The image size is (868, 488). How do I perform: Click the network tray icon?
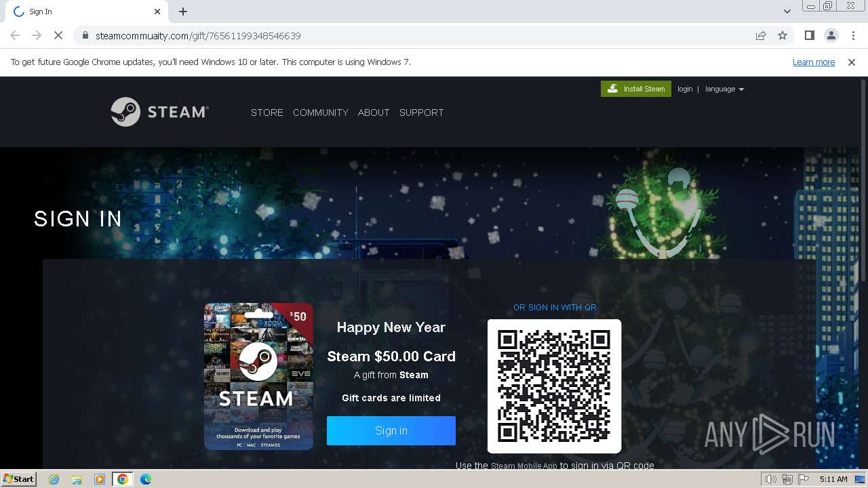tap(787, 479)
